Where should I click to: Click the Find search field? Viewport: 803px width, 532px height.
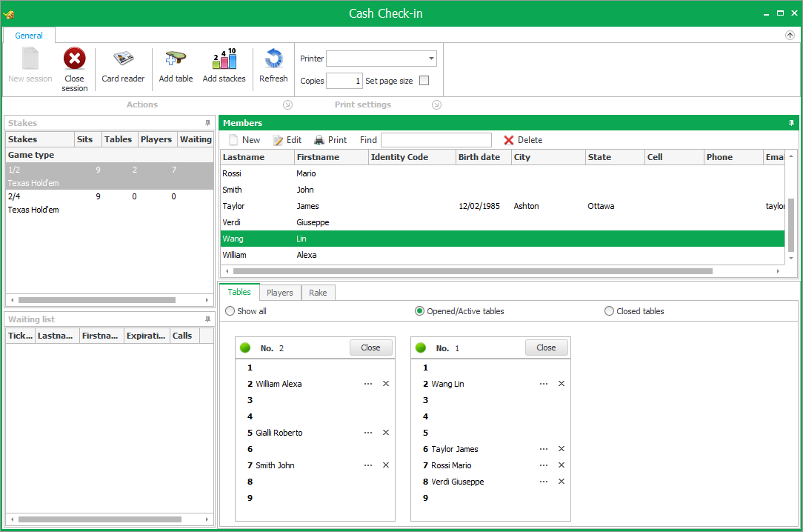click(x=436, y=140)
